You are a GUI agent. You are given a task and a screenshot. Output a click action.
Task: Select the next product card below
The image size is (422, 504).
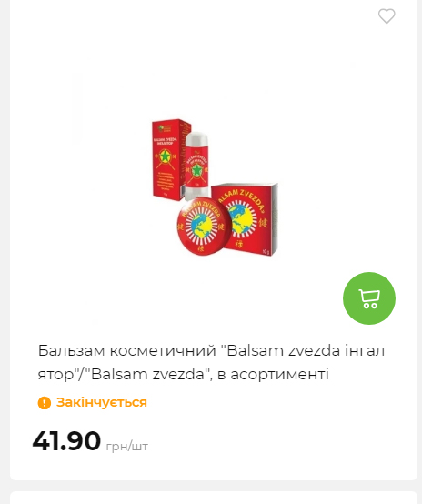click(214, 498)
